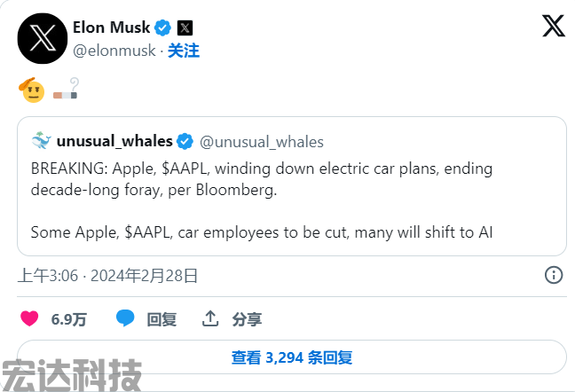Click Elon Musk's X profile avatar
The width and height of the screenshot is (575, 392).
pos(43,38)
